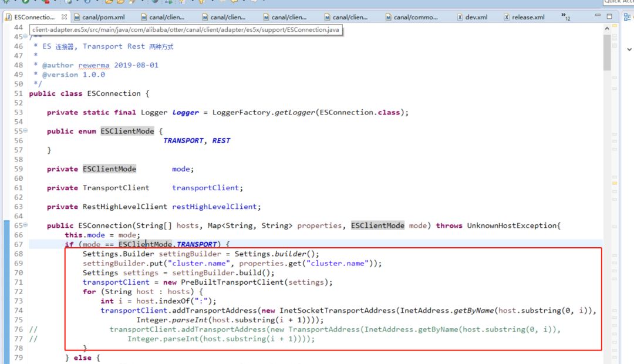Viewport: 634px width, 364px height.
Task: Click the transportClient field on line 61
Action: point(205,188)
